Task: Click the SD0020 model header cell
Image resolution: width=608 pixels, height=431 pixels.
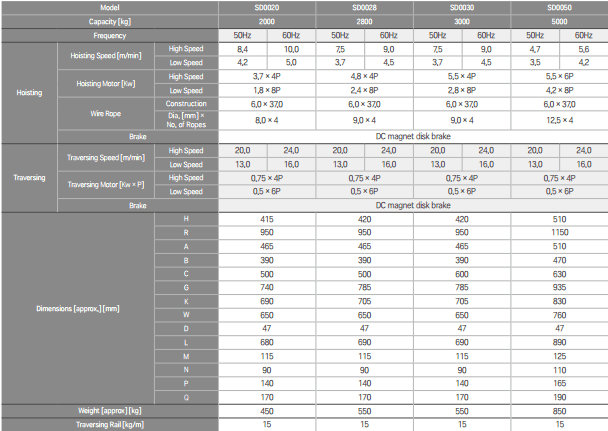Action: pos(267,8)
